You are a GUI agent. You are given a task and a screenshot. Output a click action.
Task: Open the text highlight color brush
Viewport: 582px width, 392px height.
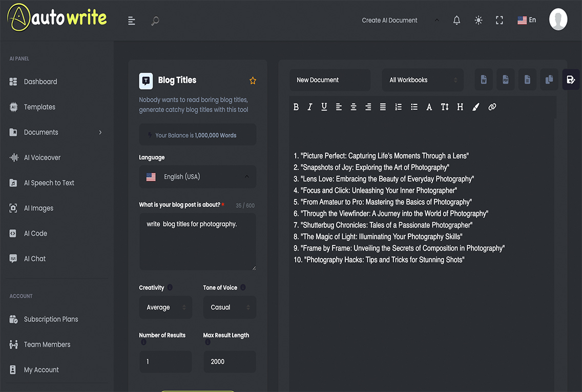pos(475,107)
